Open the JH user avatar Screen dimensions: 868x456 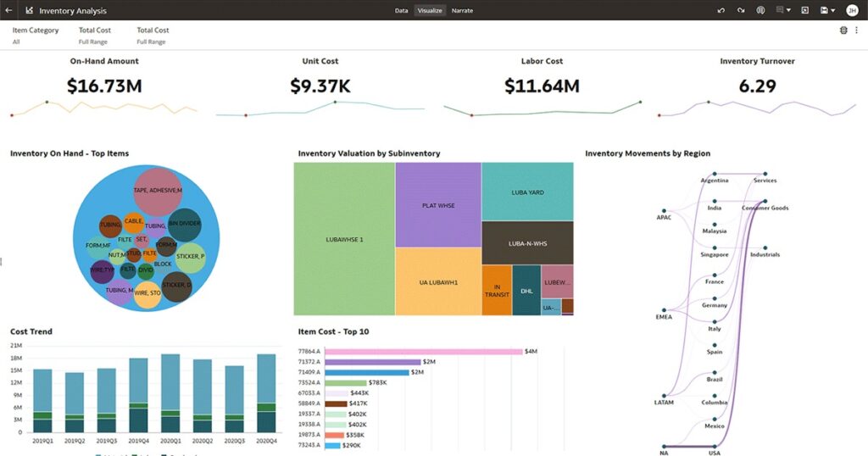[x=852, y=10]
